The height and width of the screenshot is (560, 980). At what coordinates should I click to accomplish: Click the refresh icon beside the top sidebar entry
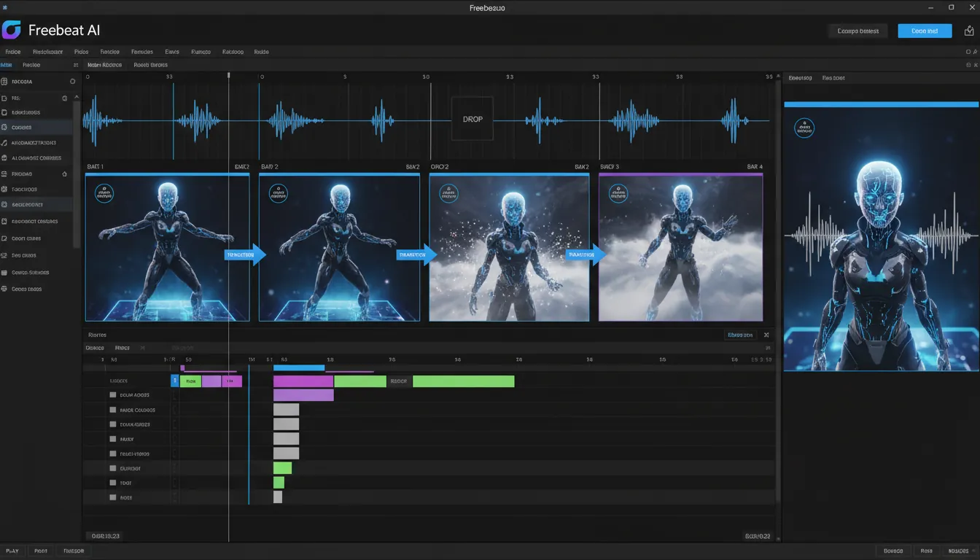pyautogui.click(x=73, y=82)
